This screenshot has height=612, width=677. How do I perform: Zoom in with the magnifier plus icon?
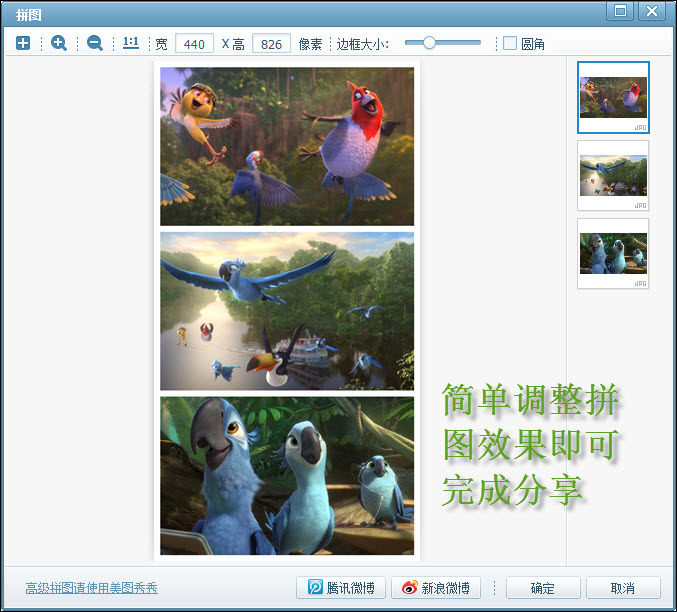(x=59, y=43)
